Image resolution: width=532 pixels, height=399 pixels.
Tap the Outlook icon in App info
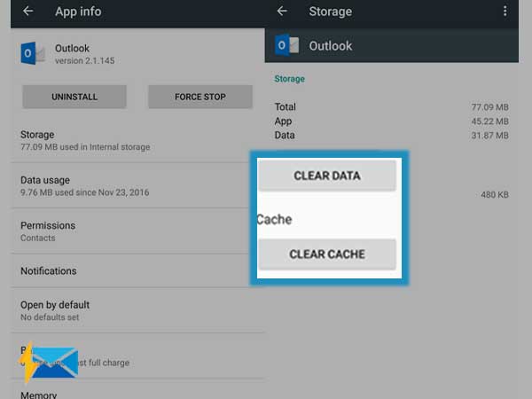(x=33, y=53)
